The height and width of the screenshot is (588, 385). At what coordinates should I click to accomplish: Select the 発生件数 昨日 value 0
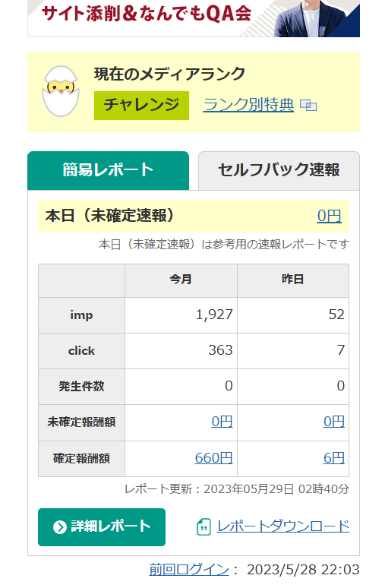click(x=340, y=386)
